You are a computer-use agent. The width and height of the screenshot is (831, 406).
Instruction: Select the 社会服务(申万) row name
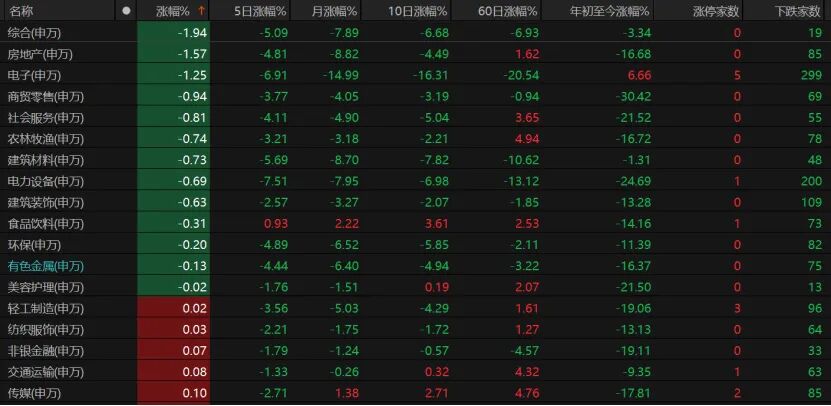(x=46, y=118)
